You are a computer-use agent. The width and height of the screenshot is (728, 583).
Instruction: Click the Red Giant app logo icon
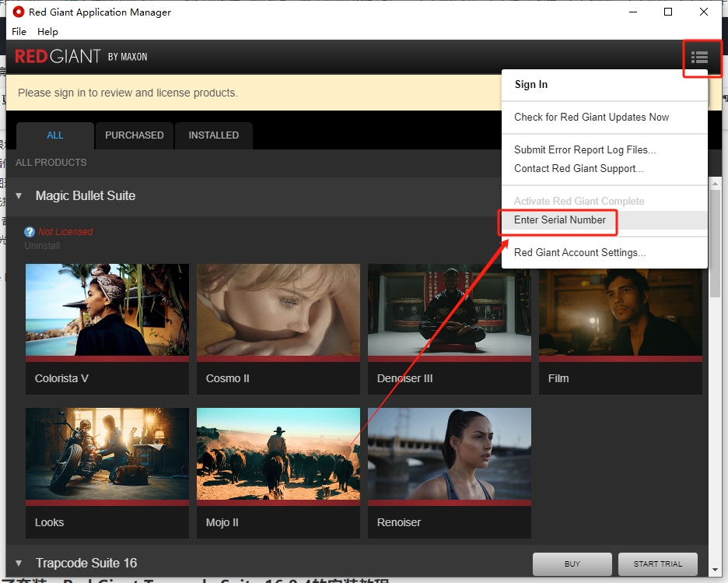coord(19,12)
